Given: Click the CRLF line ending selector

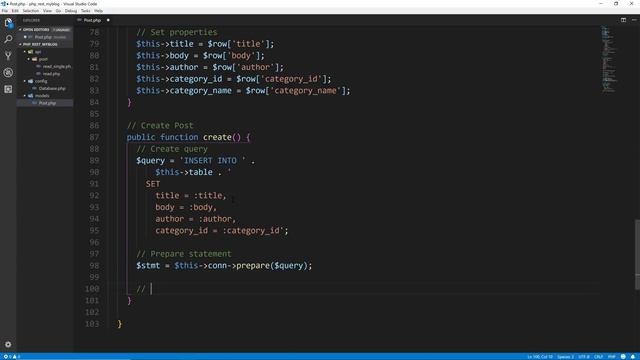Looking at the screenshot, I should (598, 357).
